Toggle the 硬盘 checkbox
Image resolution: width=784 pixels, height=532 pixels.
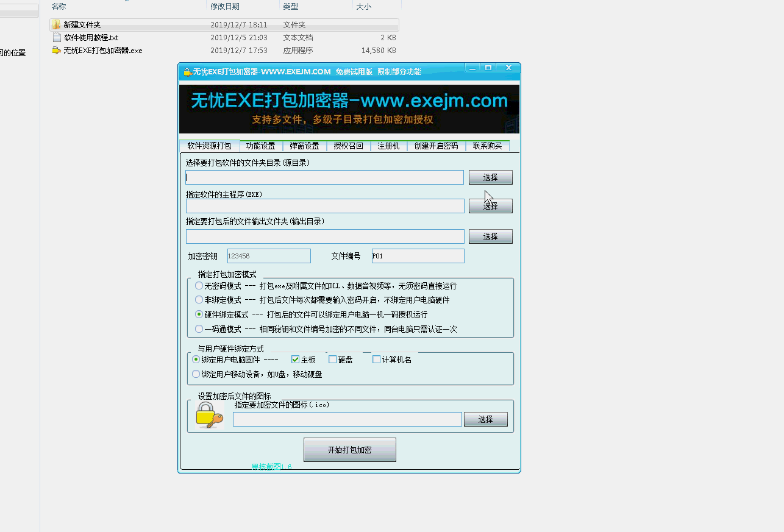332,360
